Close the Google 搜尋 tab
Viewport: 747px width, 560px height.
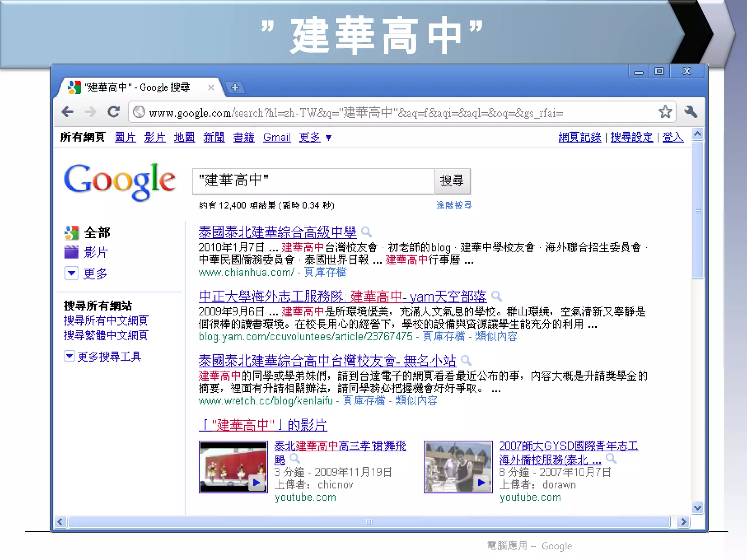coord(211,87)
